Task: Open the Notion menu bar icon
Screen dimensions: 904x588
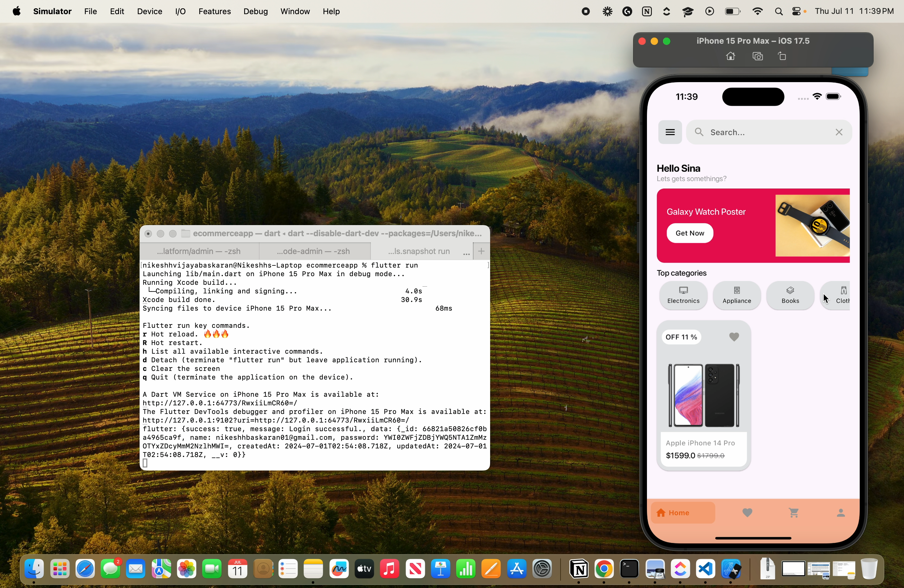Action: point(647,11)
